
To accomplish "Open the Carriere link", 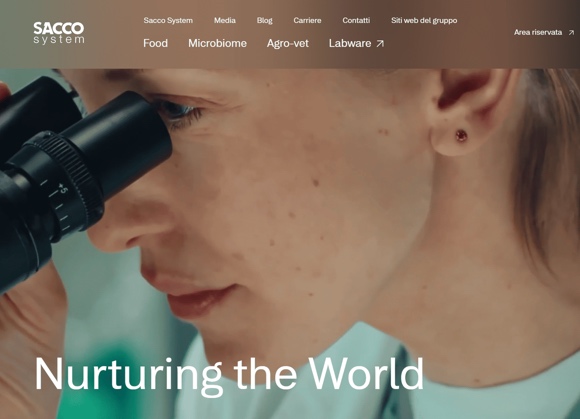I will [x=307, y=20].
